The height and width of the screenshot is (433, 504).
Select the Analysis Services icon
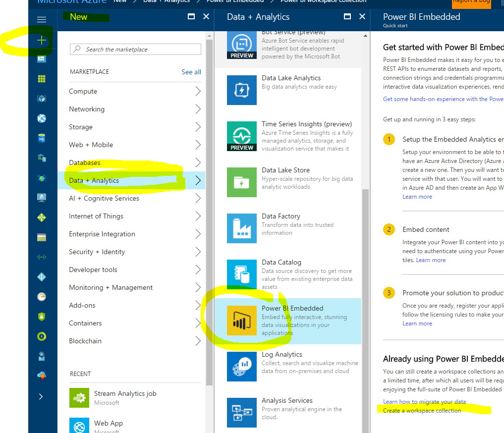[242, 413]
